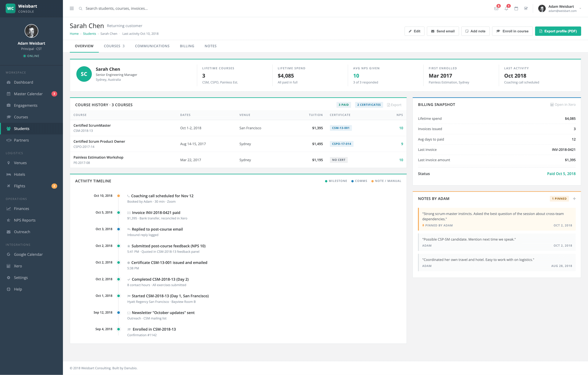Screen dimensions: 588x375
Task: Click the search magnifier icon
Action: (80, 9)
